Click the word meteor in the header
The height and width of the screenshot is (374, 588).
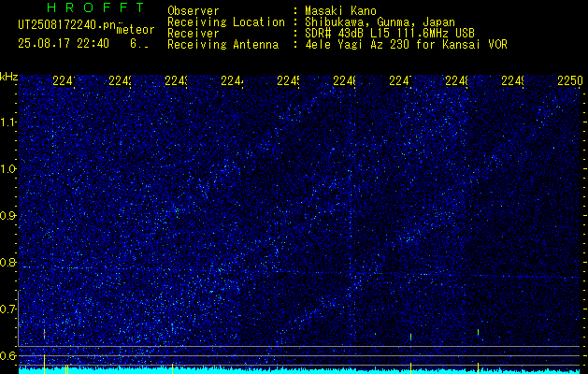tap(136, 30)
